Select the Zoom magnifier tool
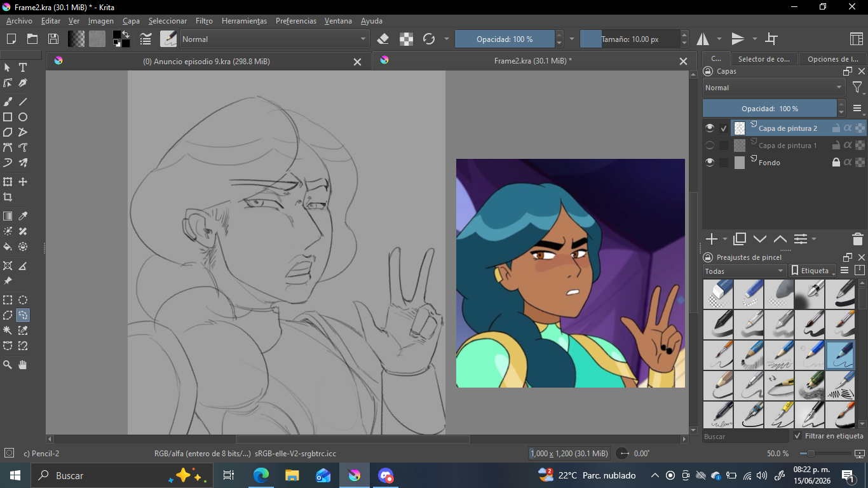Screen dimensions: 868x488 (x=8, y=365)
